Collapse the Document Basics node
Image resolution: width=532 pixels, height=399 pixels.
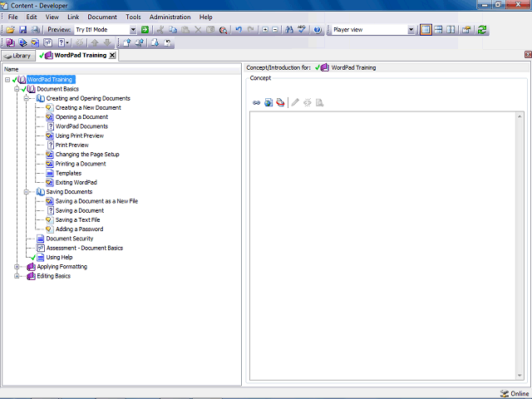(x=17, y=89)
